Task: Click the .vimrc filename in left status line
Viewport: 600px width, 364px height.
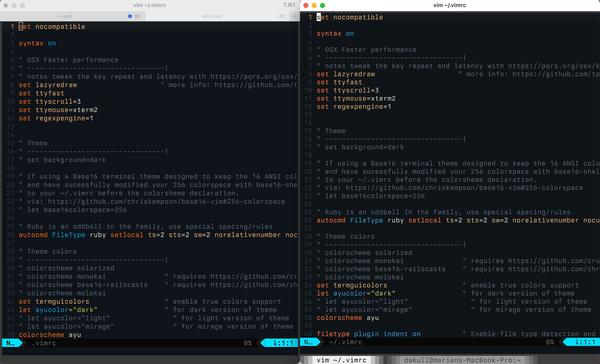Action: (44, 343)
